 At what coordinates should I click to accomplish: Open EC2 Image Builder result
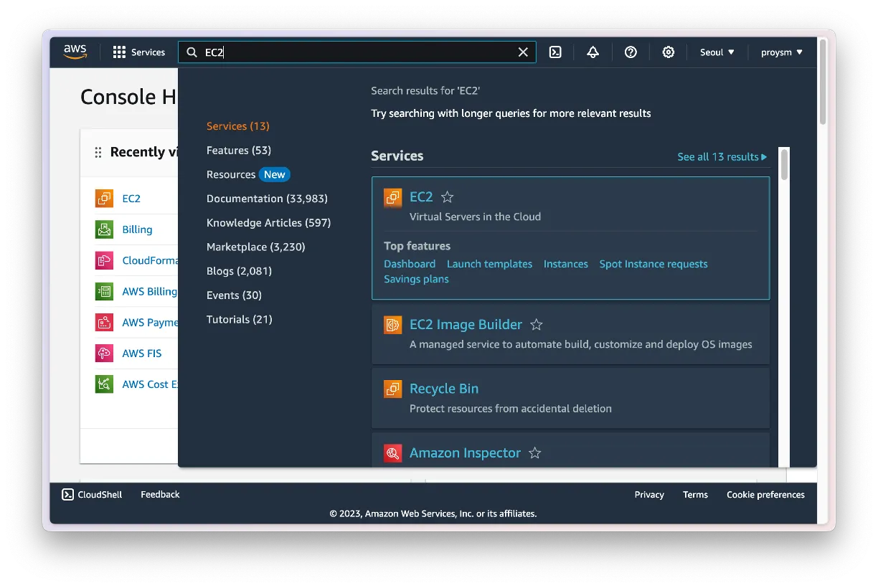pyautogui.click(x=466, y=325)
